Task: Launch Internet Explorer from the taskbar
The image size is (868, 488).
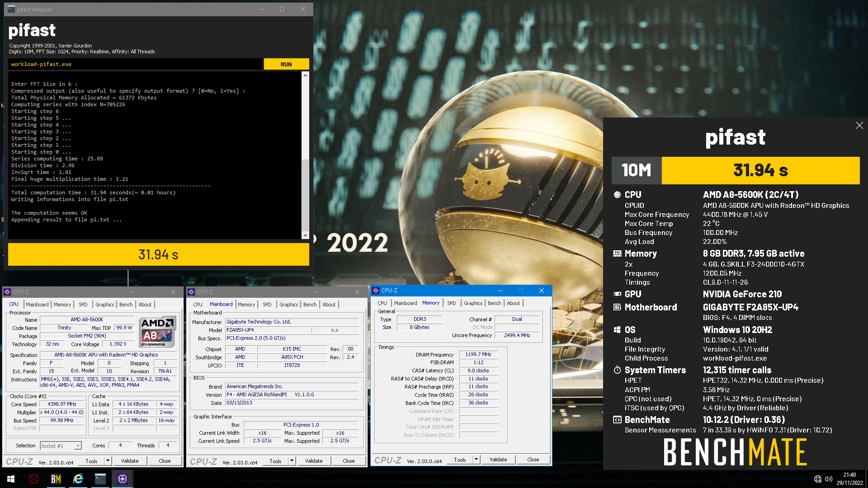Action: pos(78,479)
